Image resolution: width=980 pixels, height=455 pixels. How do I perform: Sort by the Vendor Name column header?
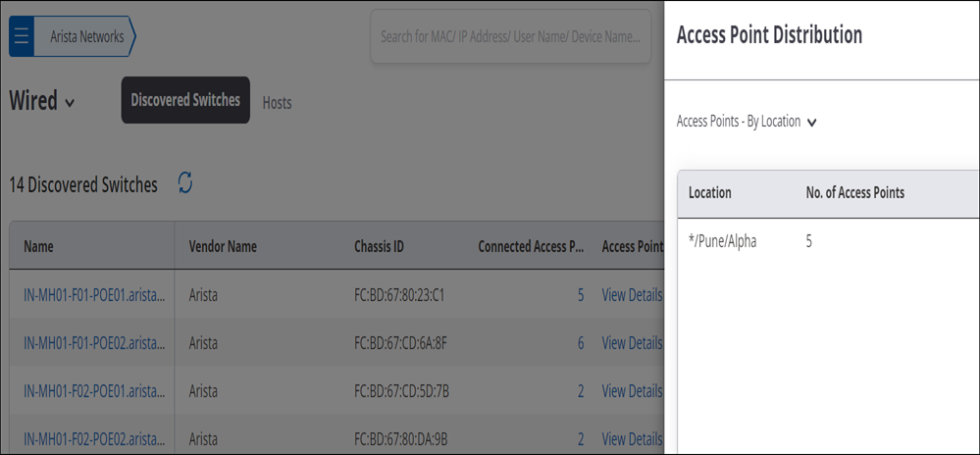[x=223, y=247]
